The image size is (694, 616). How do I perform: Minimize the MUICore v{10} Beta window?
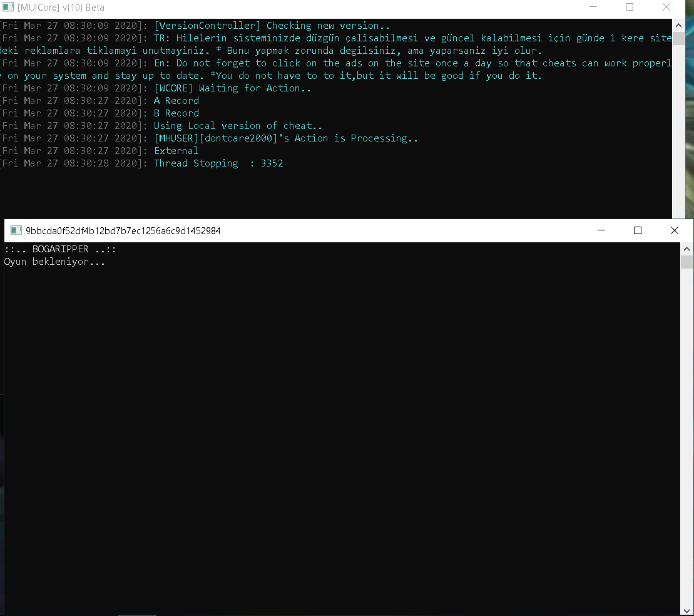pos(593,7)
